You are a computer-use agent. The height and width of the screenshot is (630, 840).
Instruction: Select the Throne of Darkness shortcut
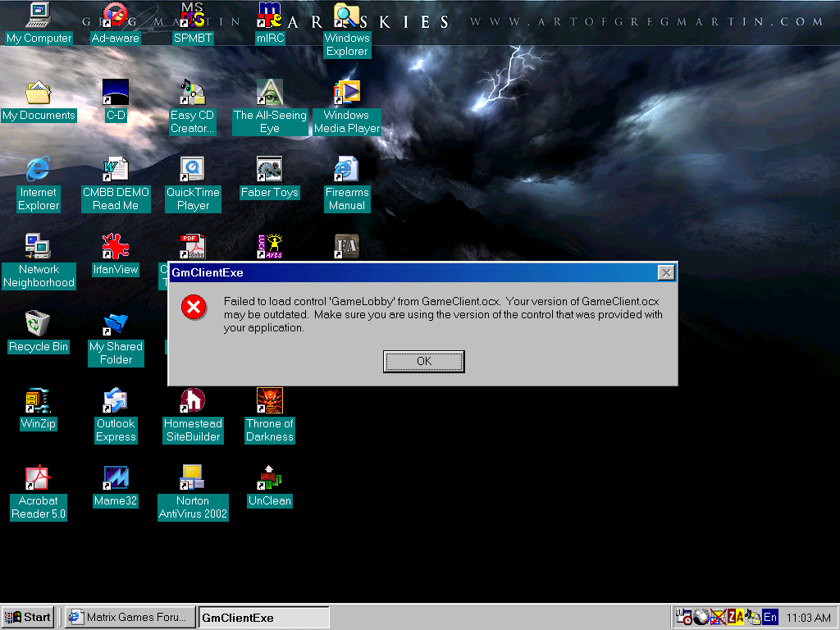(270, 416)
